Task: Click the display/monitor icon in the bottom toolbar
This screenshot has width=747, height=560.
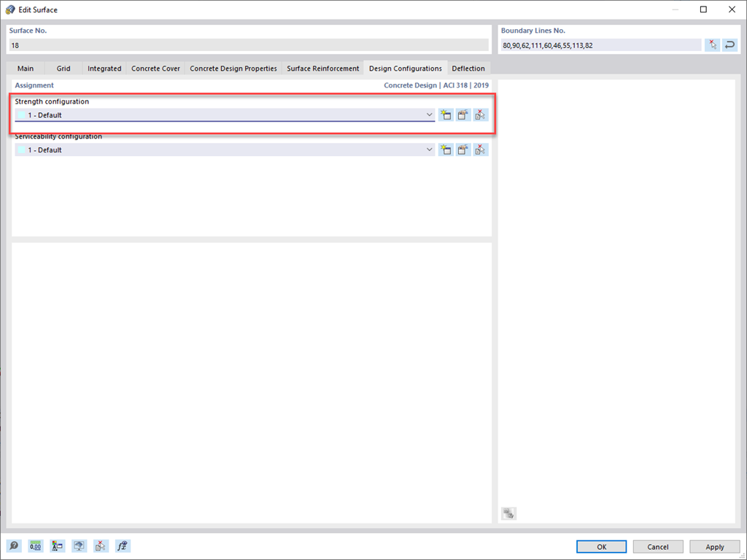Action: pos(79,545)
